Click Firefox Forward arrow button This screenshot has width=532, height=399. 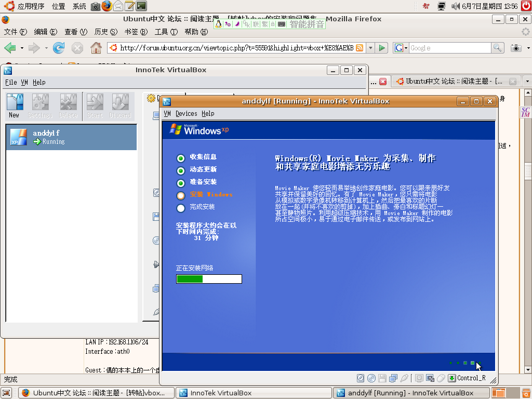tap(34, 48)
